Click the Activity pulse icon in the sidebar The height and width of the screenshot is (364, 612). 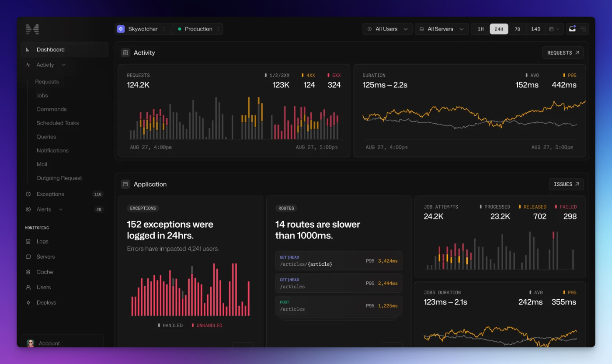[28, 65]
